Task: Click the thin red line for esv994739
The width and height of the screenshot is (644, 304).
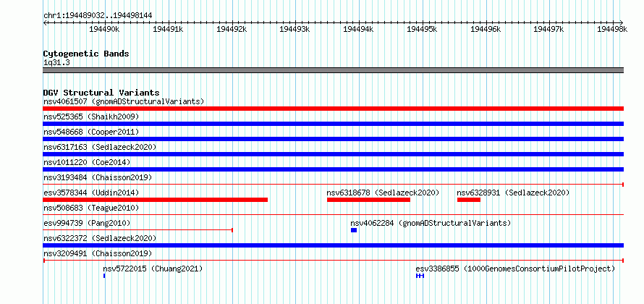Action: pos(138,230)
